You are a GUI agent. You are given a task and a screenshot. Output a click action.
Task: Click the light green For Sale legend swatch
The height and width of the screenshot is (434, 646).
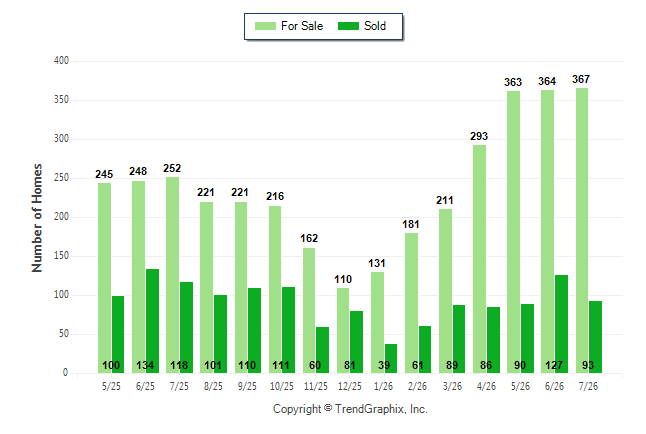point(265,26)
